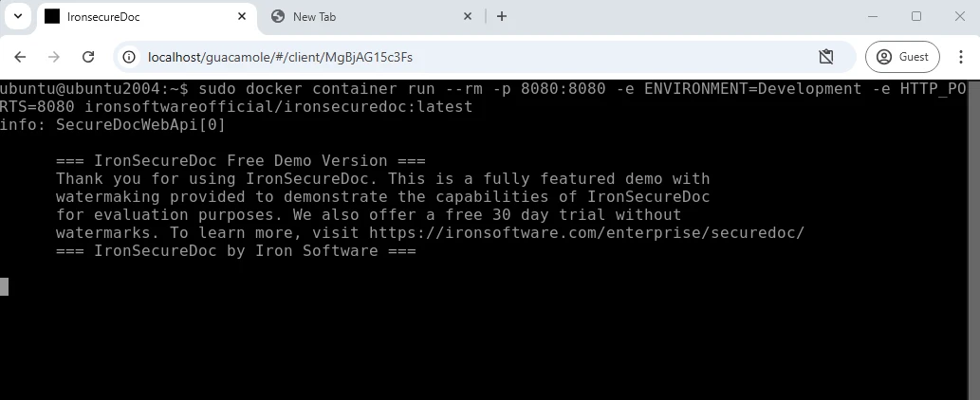Viewport: 980px width, 400px height.
Task: Click the terminal cursor block
Action: [x=4, y=286]
